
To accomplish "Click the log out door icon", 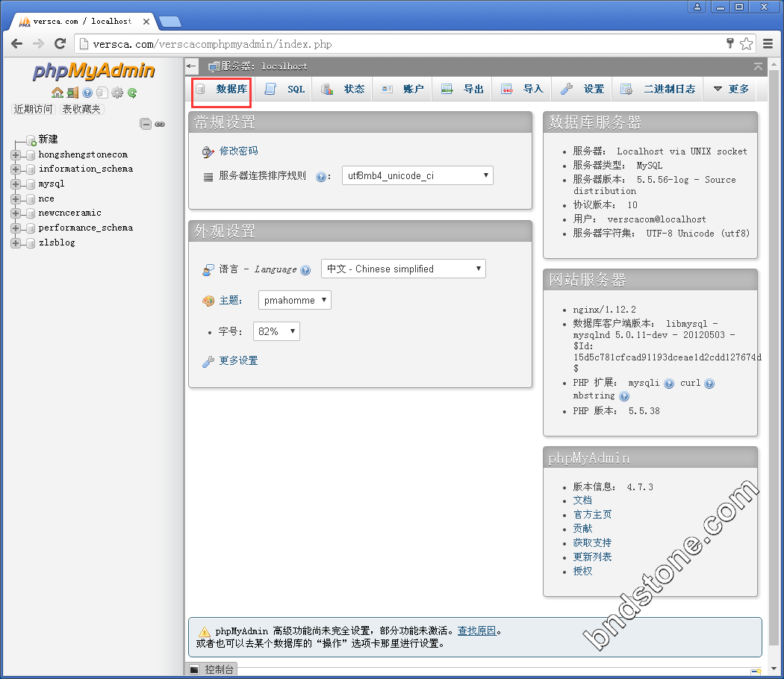I will coord(73,93).
